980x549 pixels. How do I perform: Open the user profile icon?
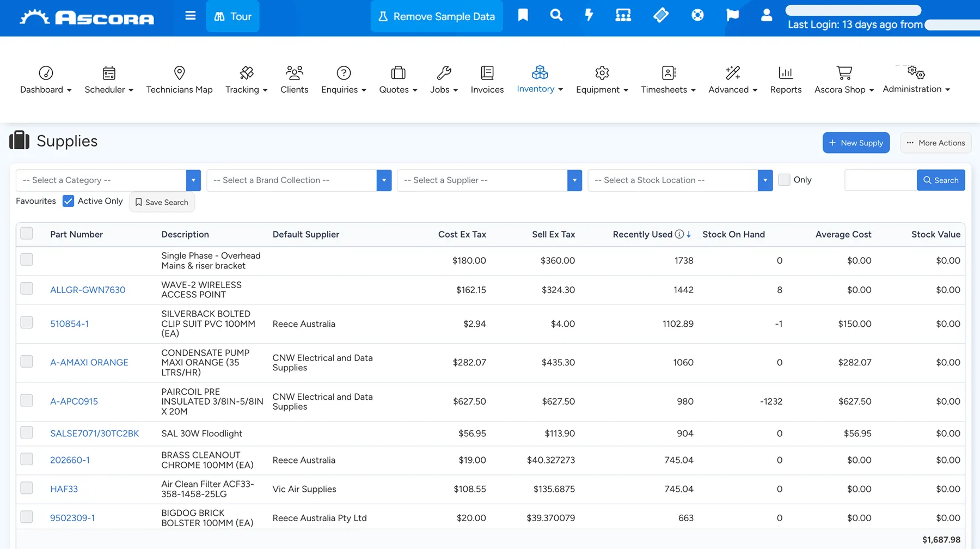coord(767,15)
